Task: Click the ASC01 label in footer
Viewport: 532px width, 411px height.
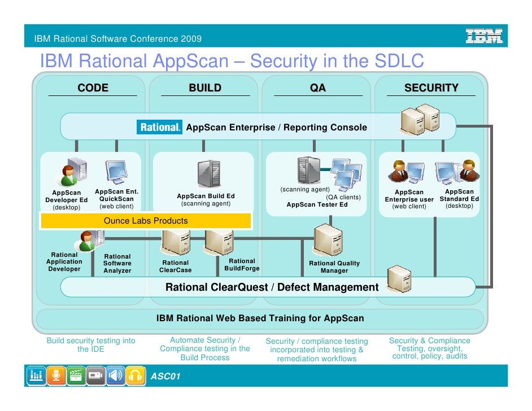Action: coord(165,377)
